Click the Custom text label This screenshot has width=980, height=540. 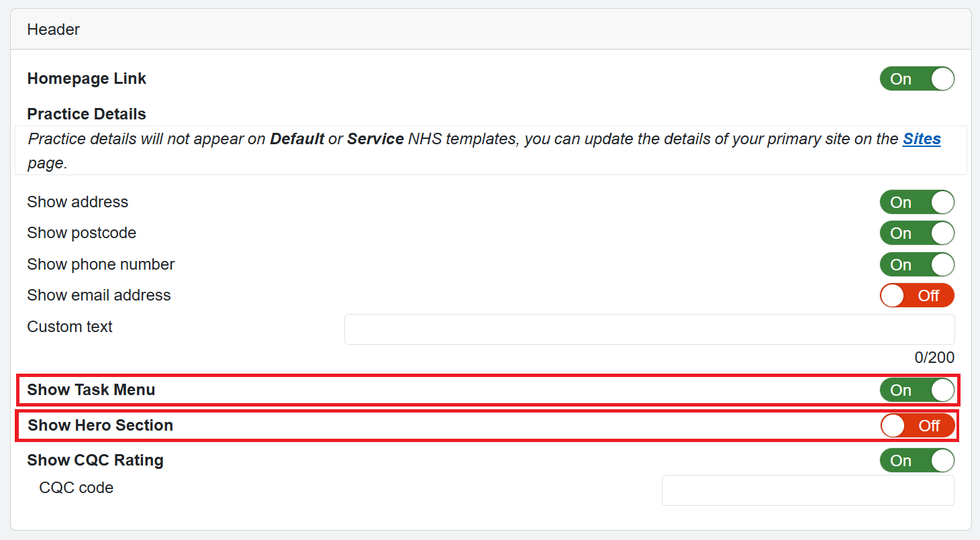tap(70, 327)
